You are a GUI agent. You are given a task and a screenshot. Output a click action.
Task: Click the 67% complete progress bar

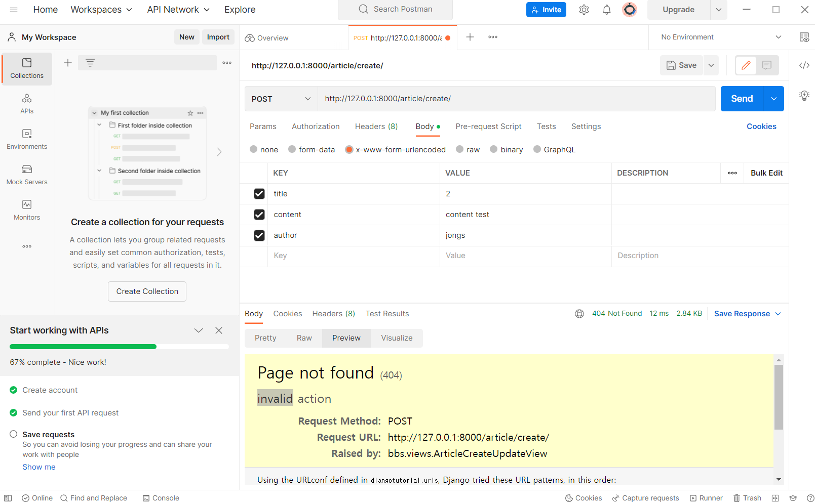[x=119, y=347]
